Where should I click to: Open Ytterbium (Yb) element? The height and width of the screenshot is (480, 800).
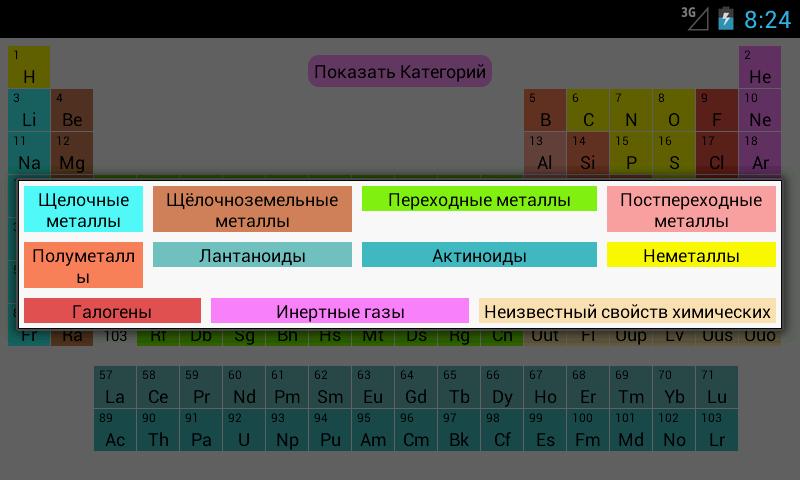pos(674,387)
